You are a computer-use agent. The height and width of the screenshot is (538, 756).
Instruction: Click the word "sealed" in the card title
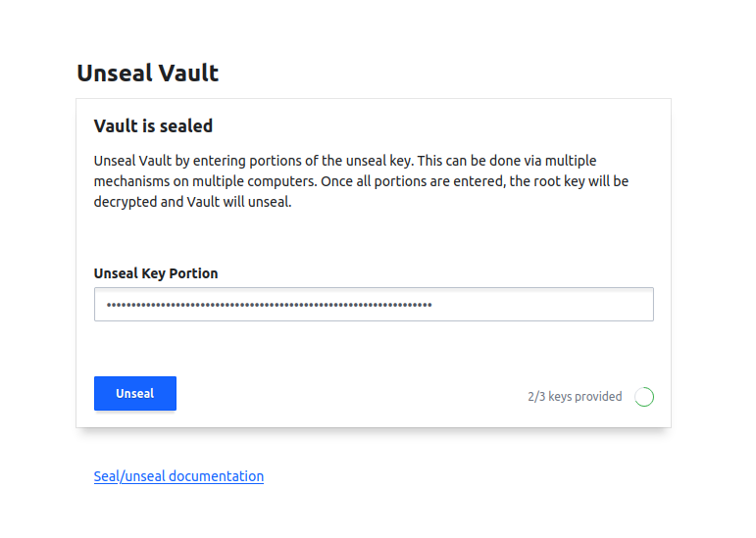[188, 126]
